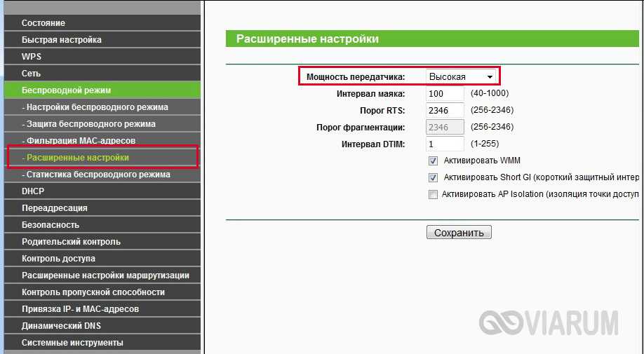This screenshot has height=354, width=644.
Task: Open Фильтрация MAC-адресов submenu
Action: point(102,141)
